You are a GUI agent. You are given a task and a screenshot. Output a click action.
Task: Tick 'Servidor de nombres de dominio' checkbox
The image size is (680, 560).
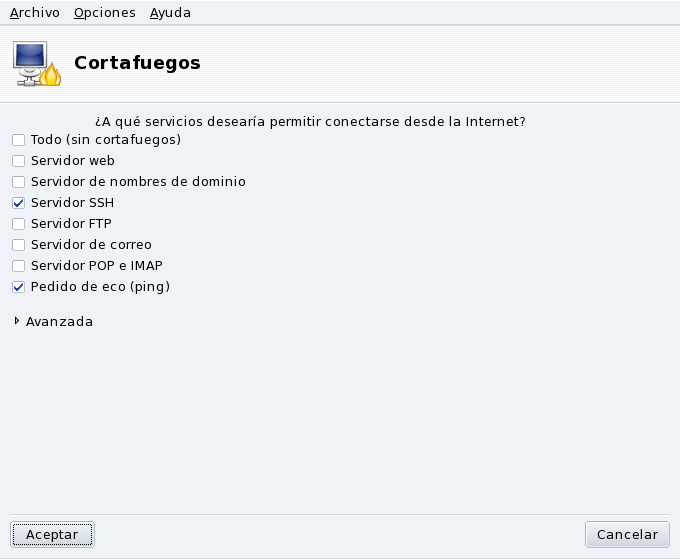click(x=18, y=182)
